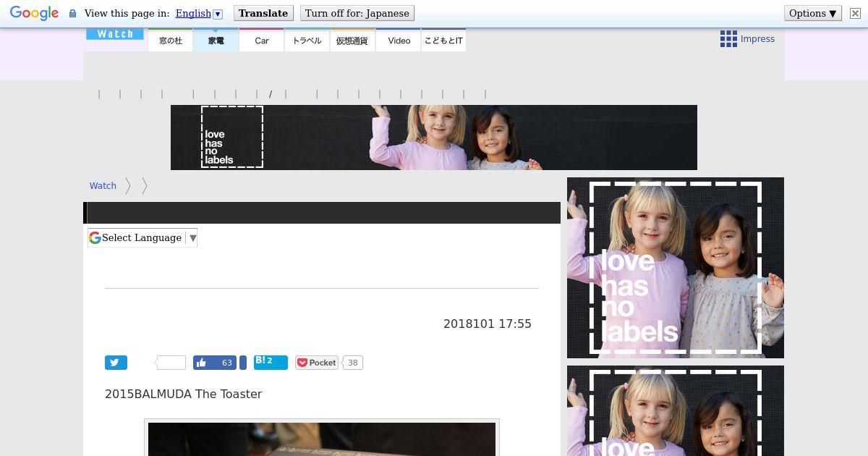The width and height of the screenshot is (868, 456).
Task: Click the Facebook thumbs-up like button
Action: point(215,363)
